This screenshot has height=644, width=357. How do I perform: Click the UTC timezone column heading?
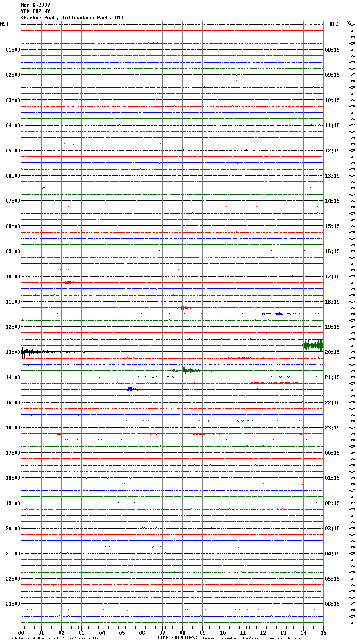[x=334, y=24]
